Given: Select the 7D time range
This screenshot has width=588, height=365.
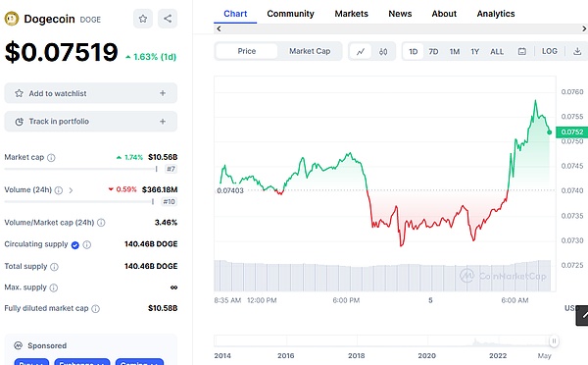Looking at the screenshot, I should coord(433,51).
